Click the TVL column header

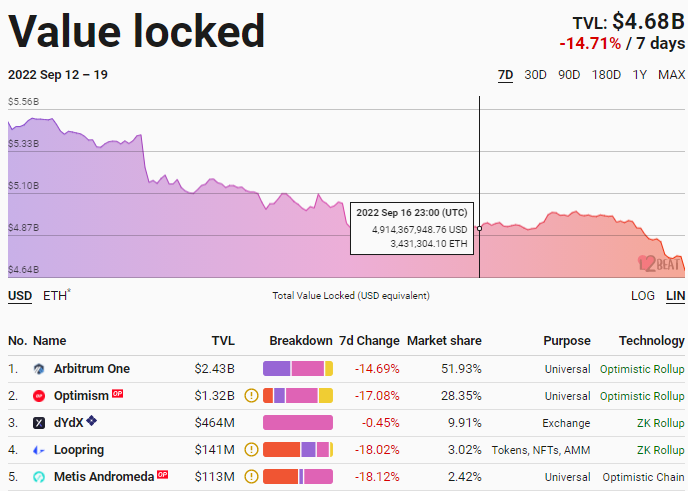coord(223,341)
